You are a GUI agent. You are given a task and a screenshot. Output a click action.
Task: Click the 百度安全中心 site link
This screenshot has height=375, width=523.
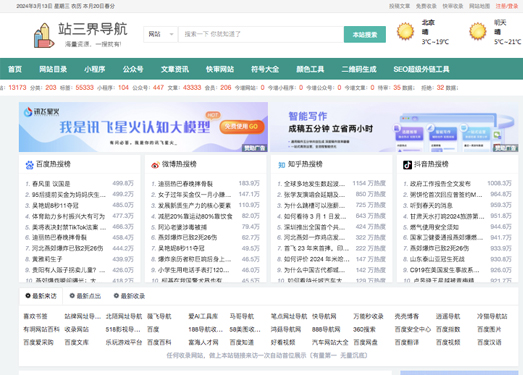point(413,330)
